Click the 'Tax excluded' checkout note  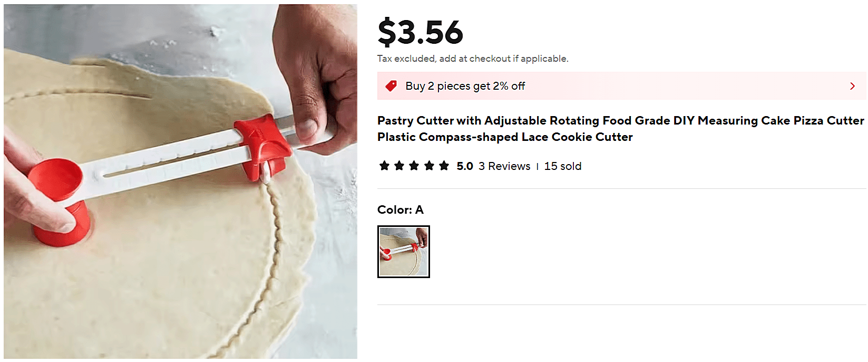pyautogui.click(x=472, y=59)
